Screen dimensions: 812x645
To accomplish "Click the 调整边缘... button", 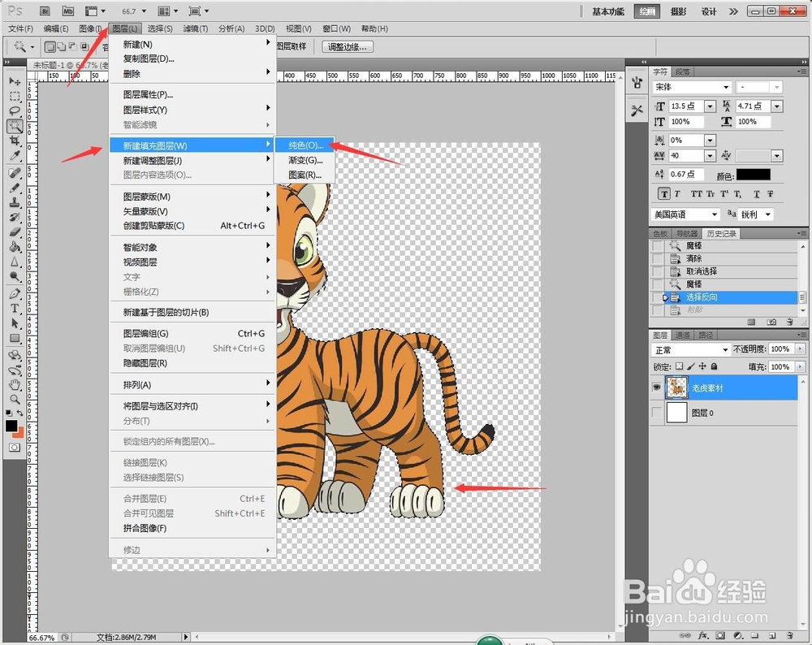I will 348,46.
